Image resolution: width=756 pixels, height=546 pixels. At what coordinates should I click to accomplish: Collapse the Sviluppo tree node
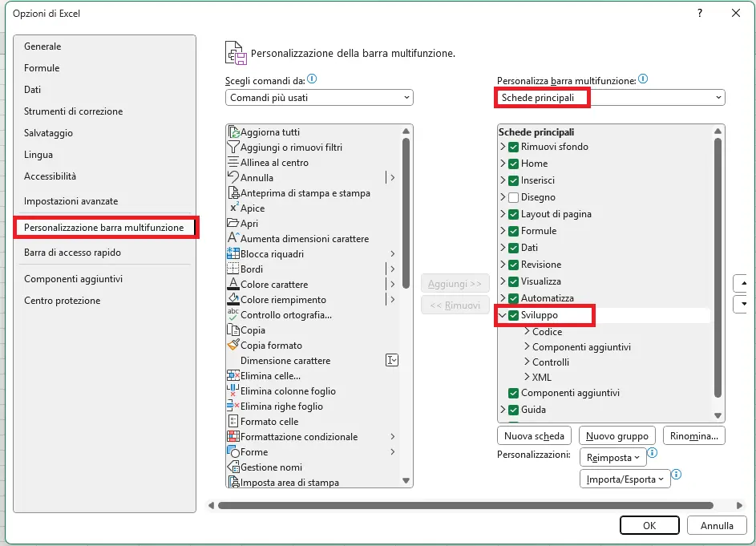point(503,315)
